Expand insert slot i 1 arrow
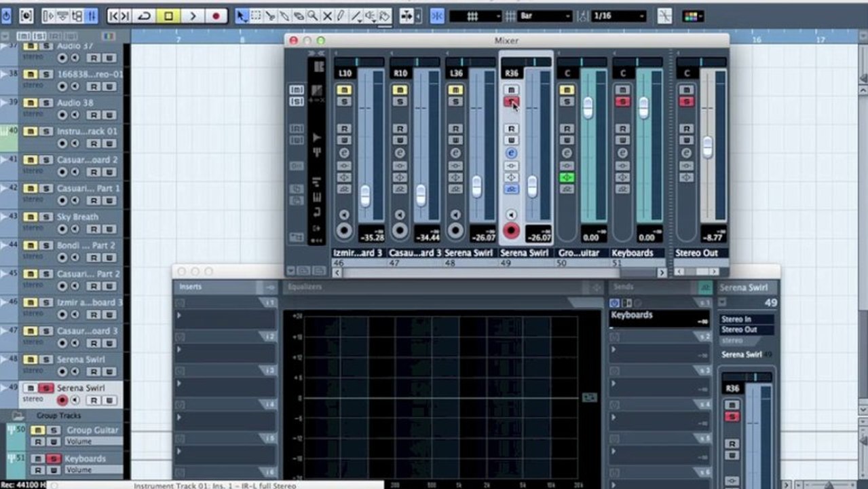 point(179,316)
